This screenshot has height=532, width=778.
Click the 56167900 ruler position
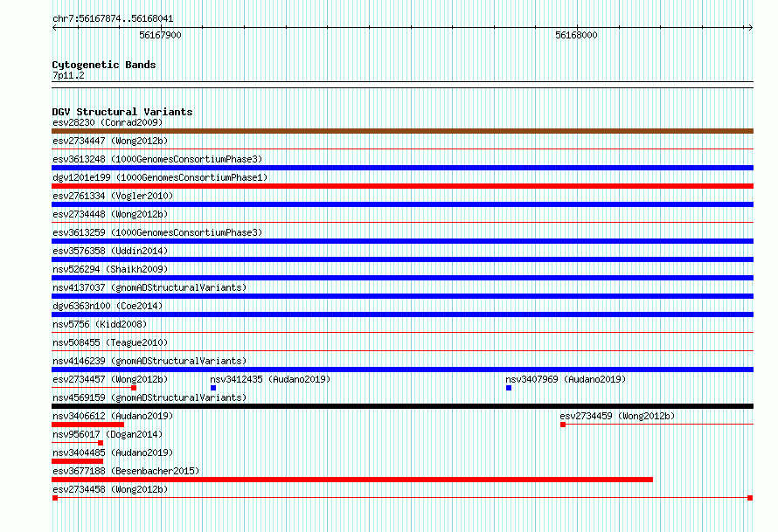pyautogui.click(x=160, y=35)
